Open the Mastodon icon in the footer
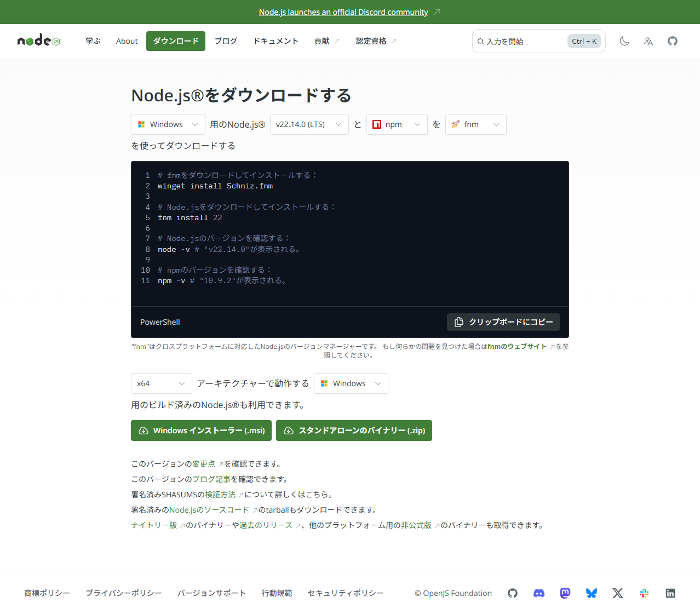 click(565, 593)
